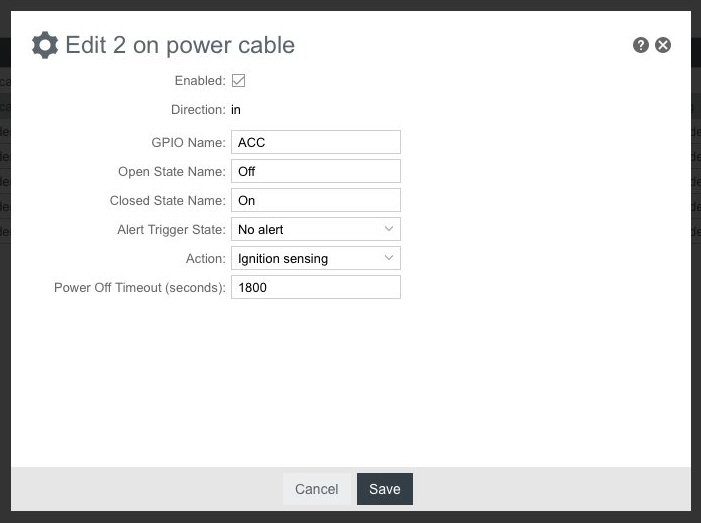Toggle the Enabled checkbox
The image size is (701, 523).
point(238,80)
